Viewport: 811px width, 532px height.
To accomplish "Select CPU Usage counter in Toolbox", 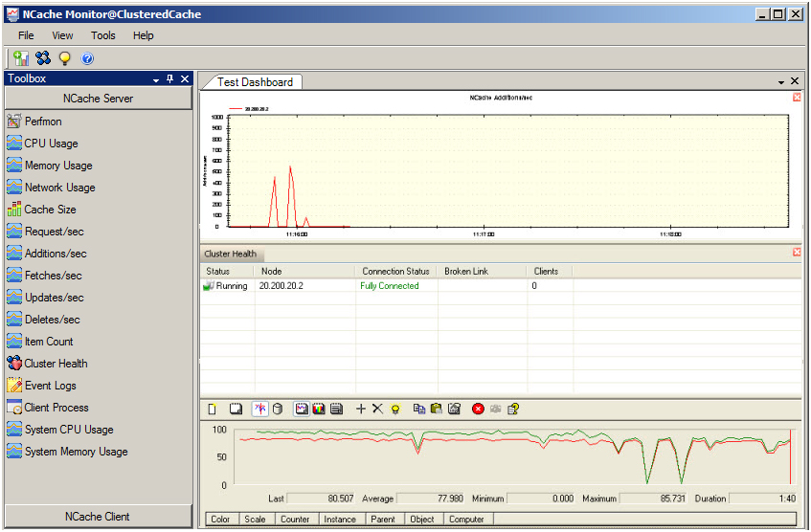I will click(x=42, y=144).
